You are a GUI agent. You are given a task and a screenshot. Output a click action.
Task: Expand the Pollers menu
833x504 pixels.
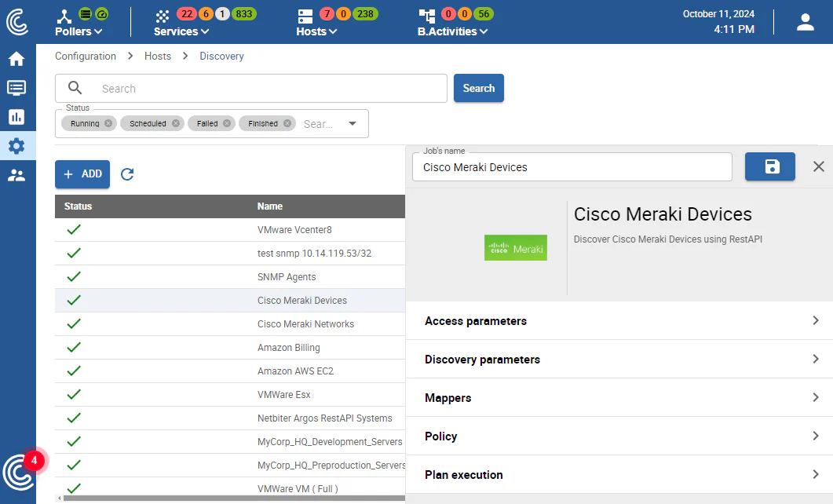click(x=79, y=31)
